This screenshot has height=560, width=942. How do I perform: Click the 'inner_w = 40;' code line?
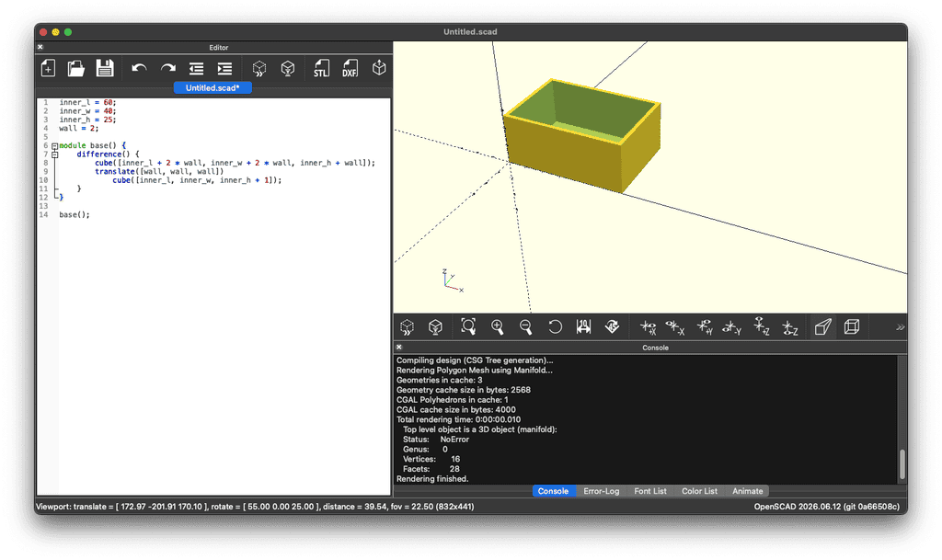87,111
